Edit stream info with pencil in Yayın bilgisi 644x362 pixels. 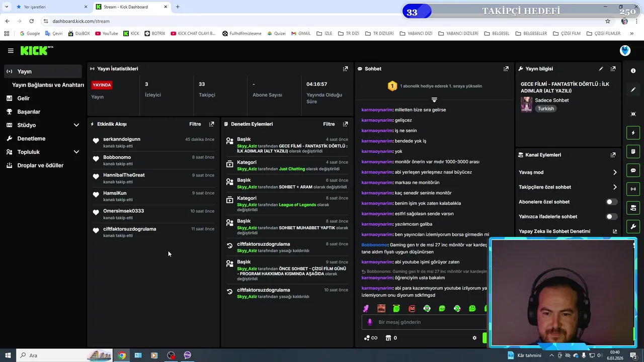[x=601, y=69]
